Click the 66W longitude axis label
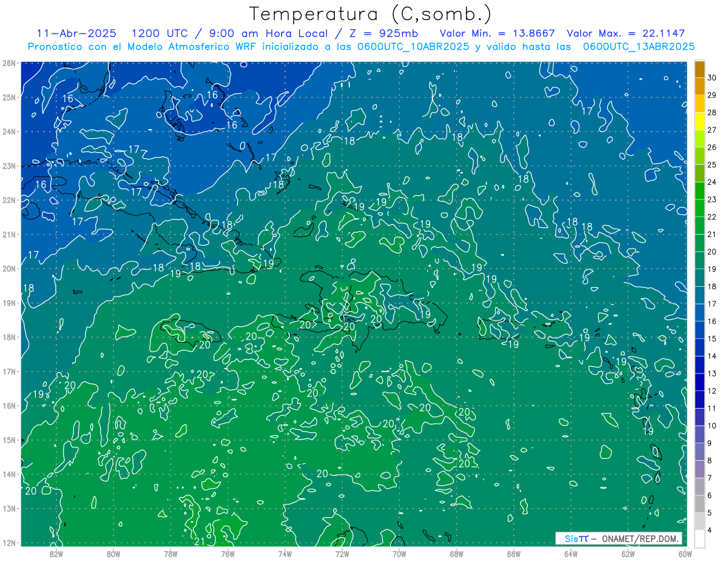Image resolution: width=728 pixels, height=562 pixels. [513, 554]
